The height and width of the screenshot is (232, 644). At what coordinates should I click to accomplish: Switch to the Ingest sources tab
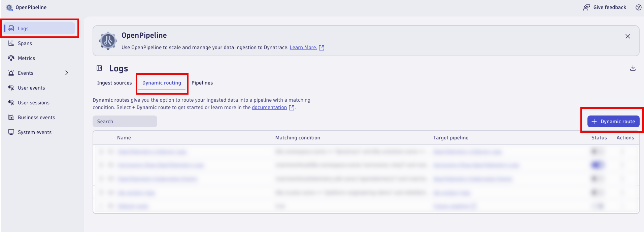click(114, 83)
